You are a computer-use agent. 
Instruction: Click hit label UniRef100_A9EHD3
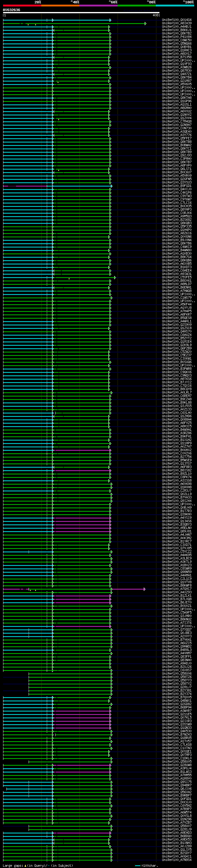[176, 833]
